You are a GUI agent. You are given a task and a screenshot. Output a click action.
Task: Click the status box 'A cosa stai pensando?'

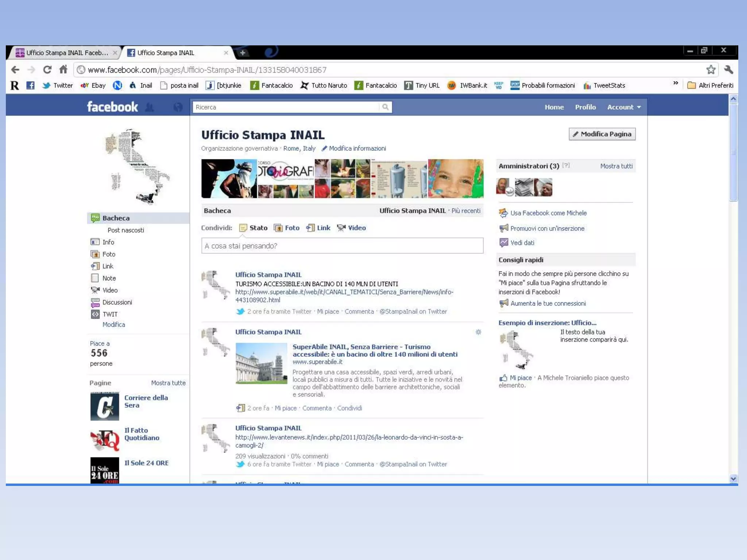point(342,246)
